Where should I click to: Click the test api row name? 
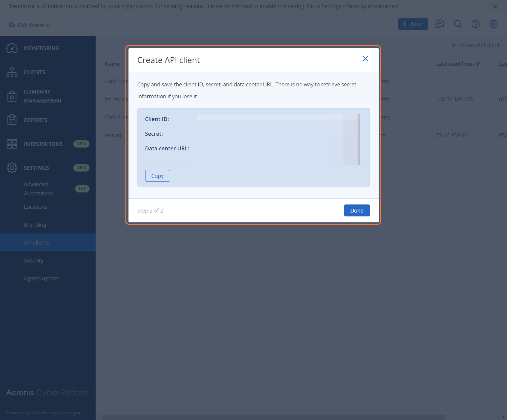point(114,135)
